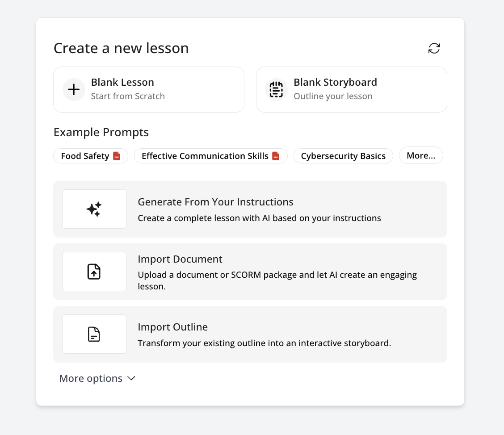Click PDF icon on Effective Communication Skills

point(276,156)
